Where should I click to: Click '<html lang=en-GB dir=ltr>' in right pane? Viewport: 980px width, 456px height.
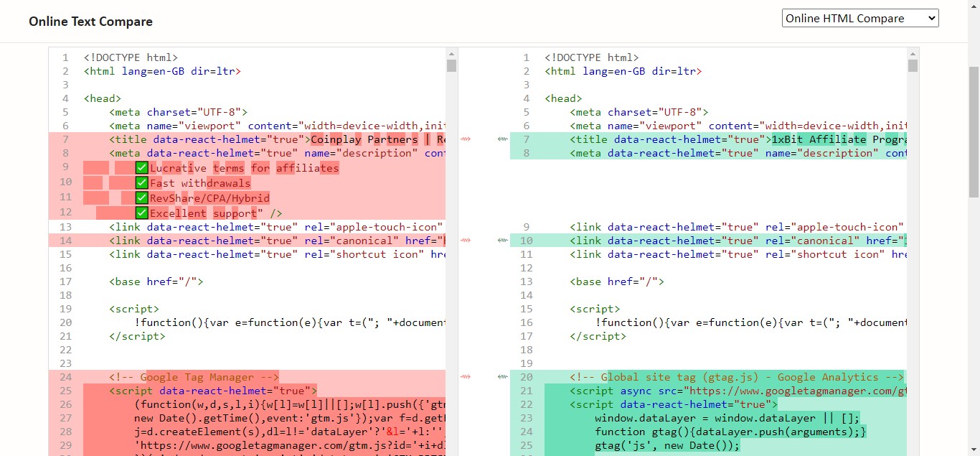pos(623,71)
